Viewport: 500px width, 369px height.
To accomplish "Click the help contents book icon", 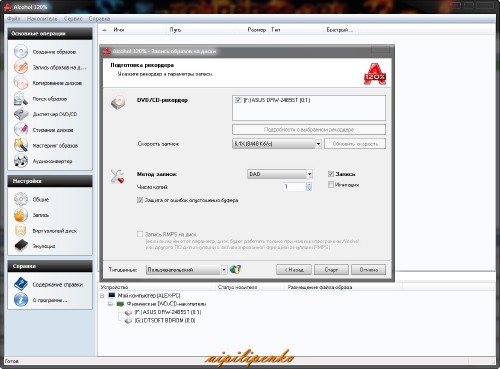I will coord(21,284).
